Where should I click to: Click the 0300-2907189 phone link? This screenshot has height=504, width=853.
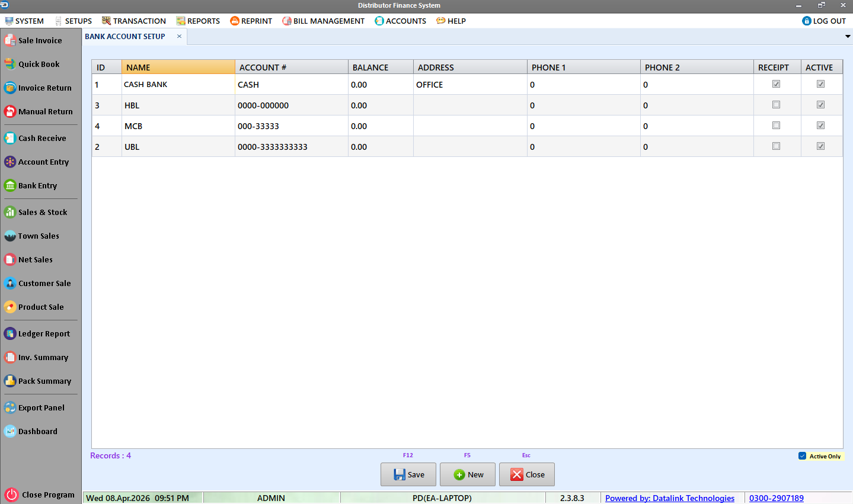[777, 498]
